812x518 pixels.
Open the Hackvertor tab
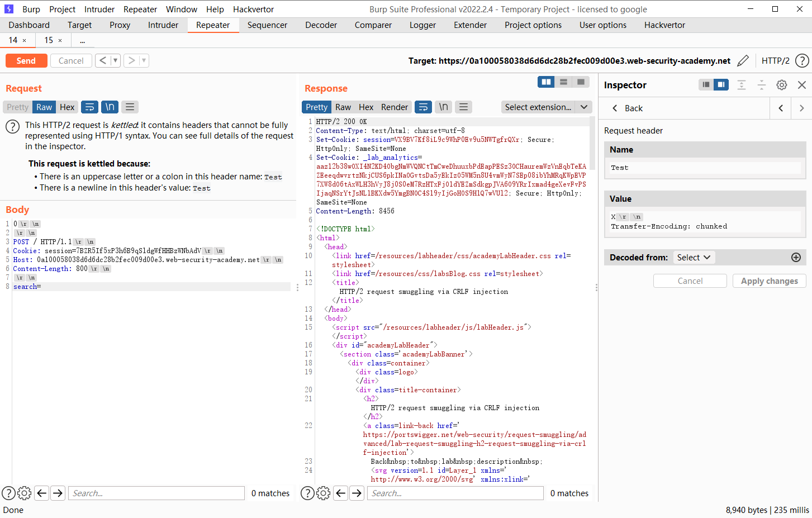(664, 25)
